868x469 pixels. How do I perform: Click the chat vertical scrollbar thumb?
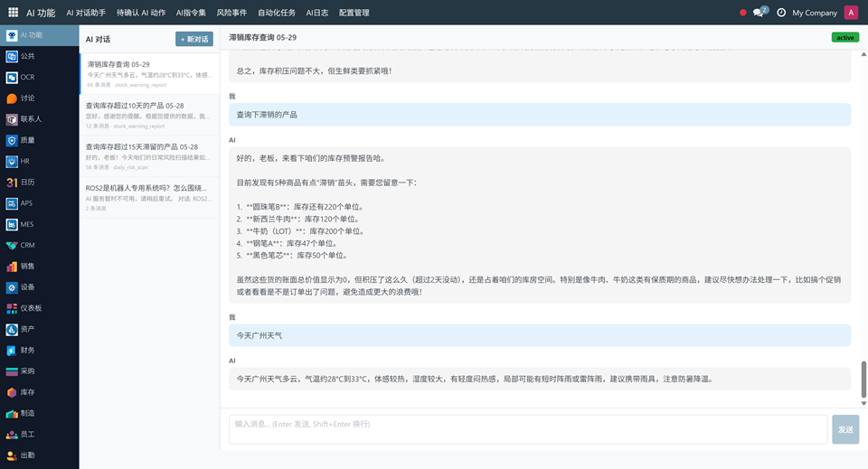[x=863, y=380]
